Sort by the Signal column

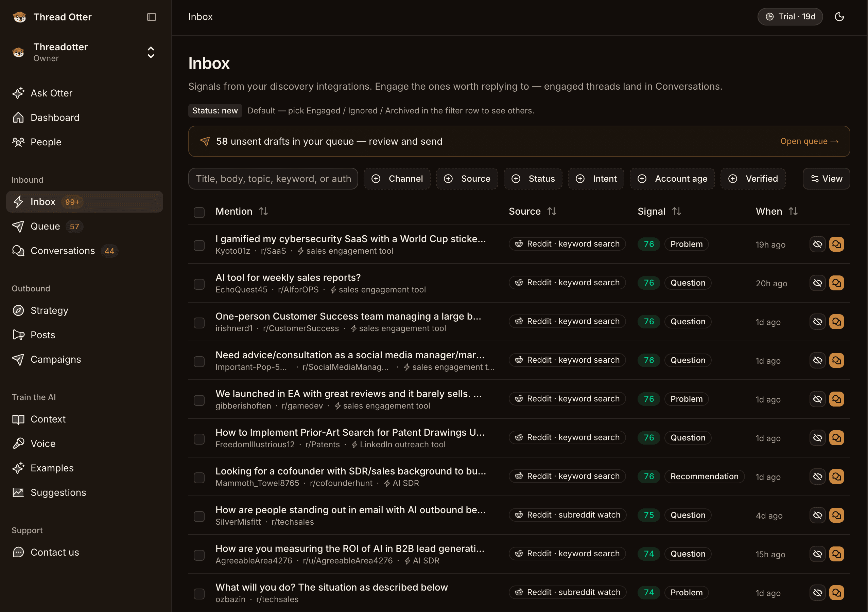pyautogui.click(x=659, y=211)
